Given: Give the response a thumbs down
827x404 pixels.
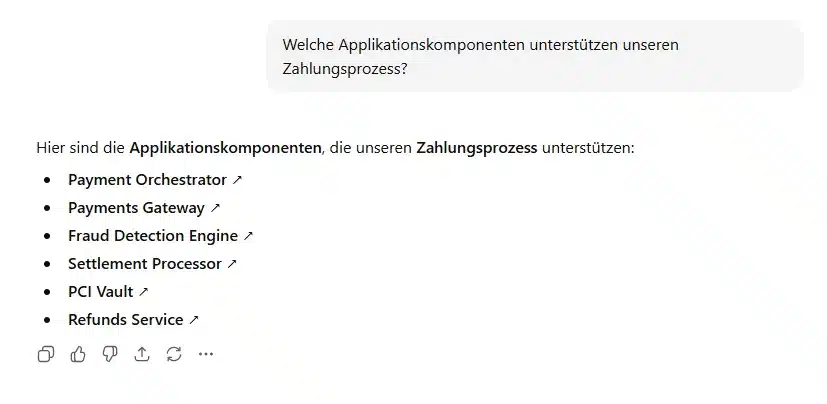Looking at the screenshot, I should [x=110, y=354].
